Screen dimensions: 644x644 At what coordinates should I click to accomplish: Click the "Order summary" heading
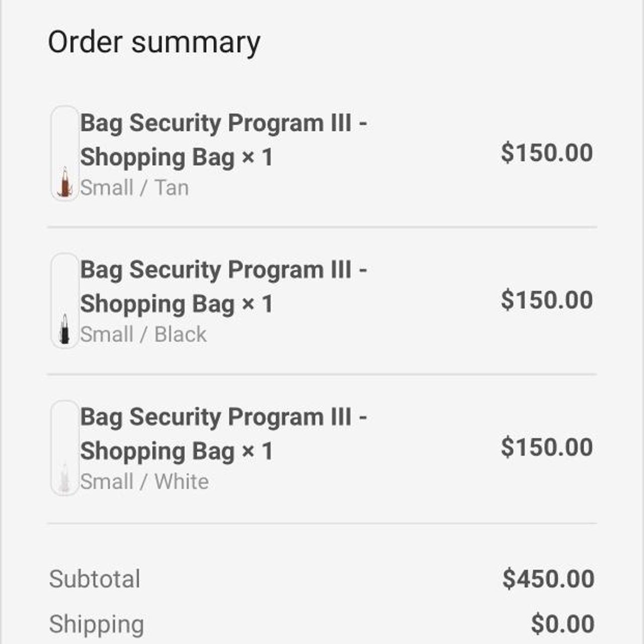click(x=154, y=42)
